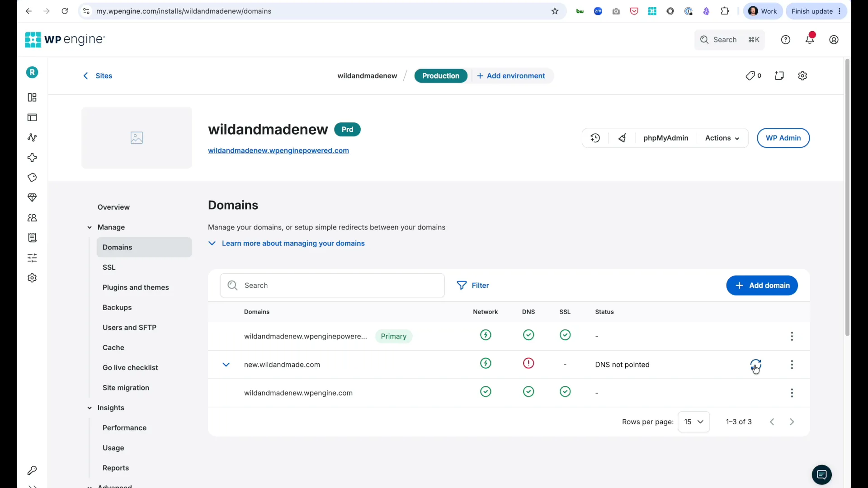Open options menu for wildandmadenew.wpengine.com row
This screenshot has width=868, height=488.
tap(792, 394)
